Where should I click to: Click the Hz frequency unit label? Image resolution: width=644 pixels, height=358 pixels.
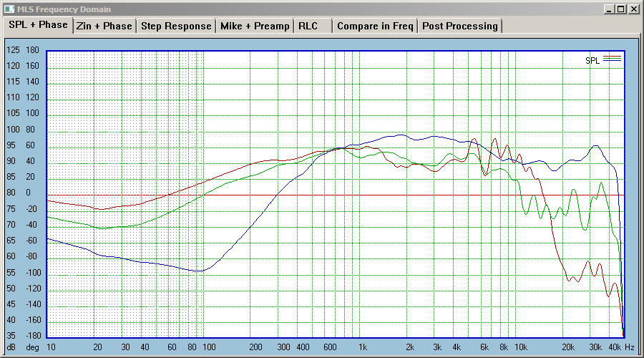click(x=630, y=347)
